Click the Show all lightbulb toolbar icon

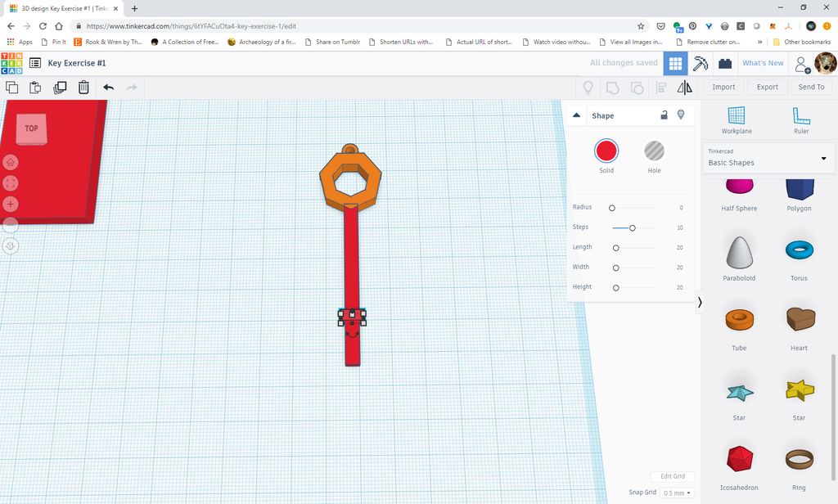click(588, 87)
